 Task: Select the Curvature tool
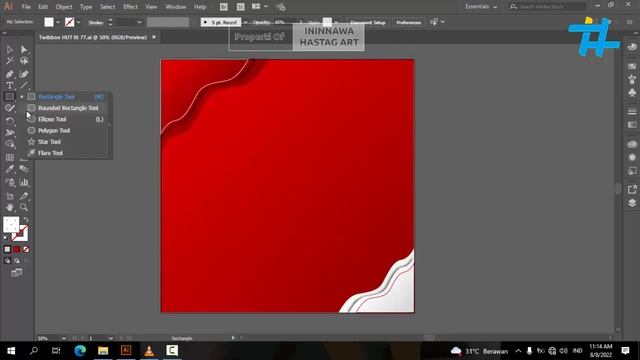click(24, 74)
